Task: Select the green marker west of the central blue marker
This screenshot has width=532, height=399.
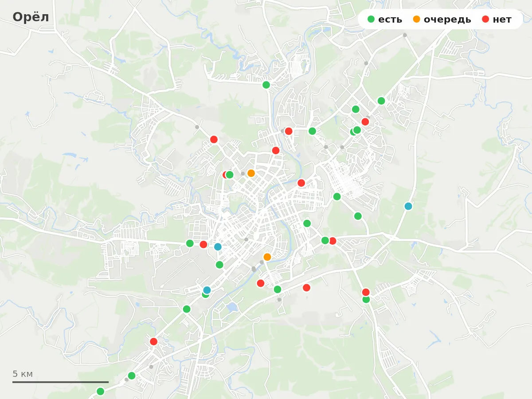Action: [x=190, y=243]
